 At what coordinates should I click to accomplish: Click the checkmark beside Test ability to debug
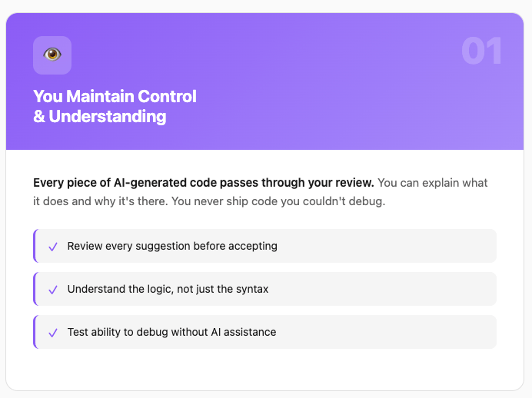(x=53, y=333)
